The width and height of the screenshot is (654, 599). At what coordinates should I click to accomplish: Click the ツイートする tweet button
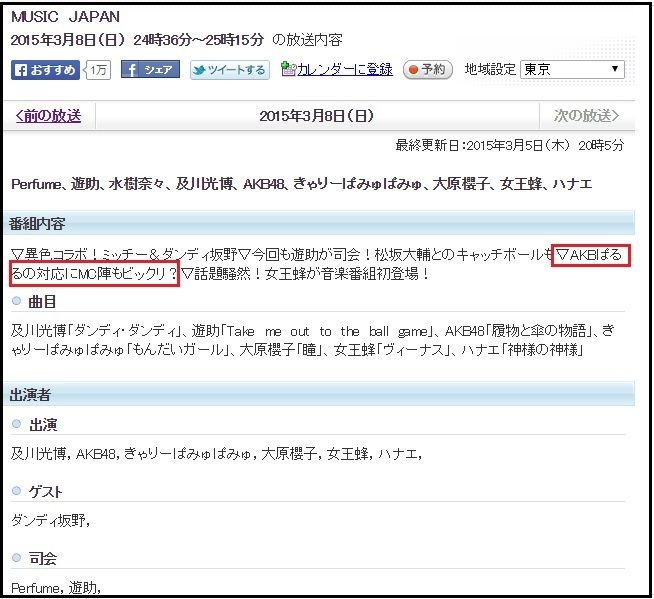(230, 70)
